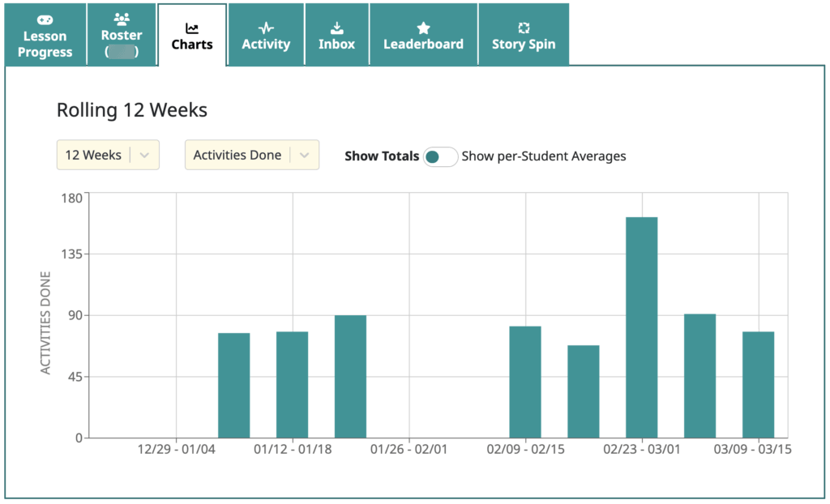Open the Activities Done metric dropdown
This screenshot has height=504, width=830.
click(x=251, y=155)
